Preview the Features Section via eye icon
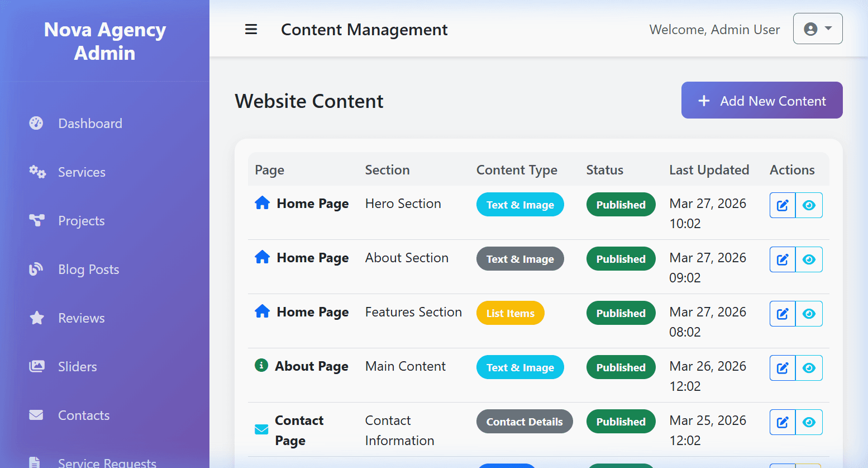 (809, 314)
